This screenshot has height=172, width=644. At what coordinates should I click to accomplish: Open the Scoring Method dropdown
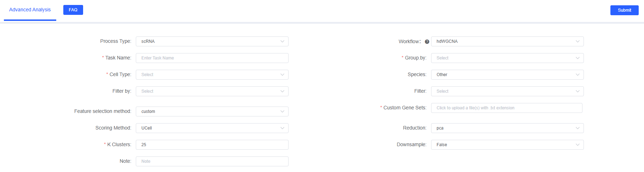[211, 128]
